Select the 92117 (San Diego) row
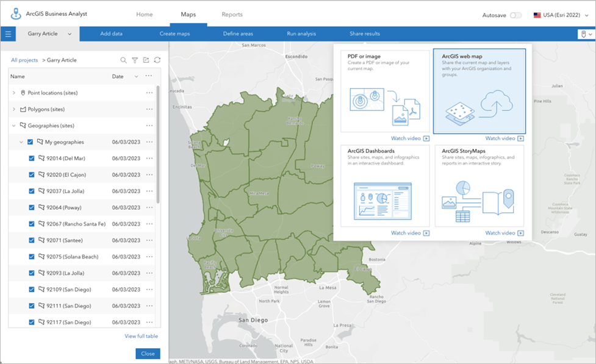Viewport: 596px width, 364px height. click(x=82, y=322)
